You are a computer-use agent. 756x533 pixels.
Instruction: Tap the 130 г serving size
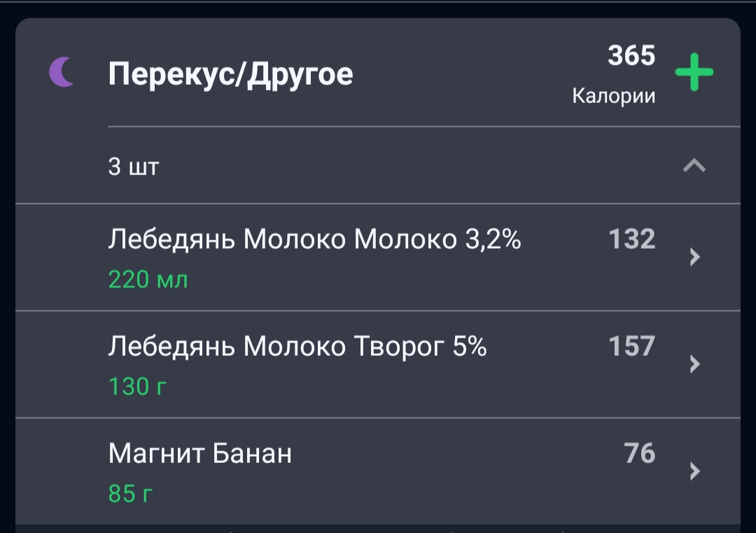click(x=137, y=387)
